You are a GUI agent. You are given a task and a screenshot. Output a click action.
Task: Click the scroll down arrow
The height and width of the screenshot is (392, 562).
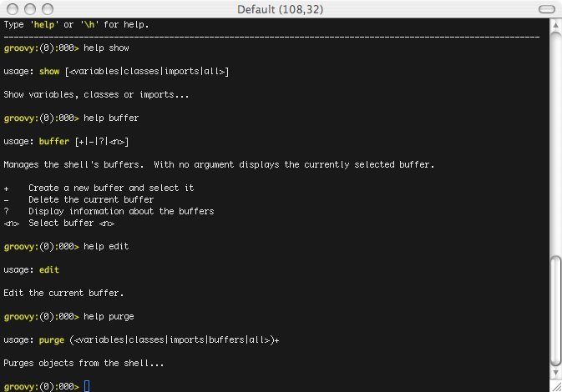tap(555, 372)
